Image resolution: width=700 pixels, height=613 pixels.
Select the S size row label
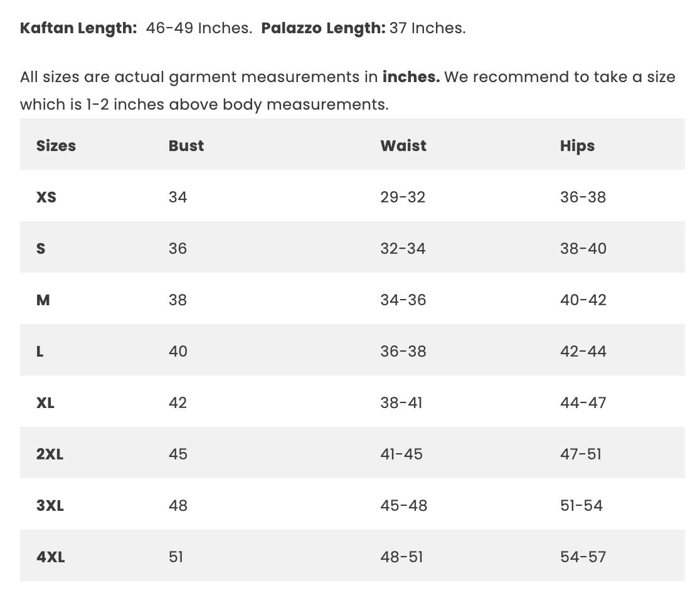(x=41, y=248)
